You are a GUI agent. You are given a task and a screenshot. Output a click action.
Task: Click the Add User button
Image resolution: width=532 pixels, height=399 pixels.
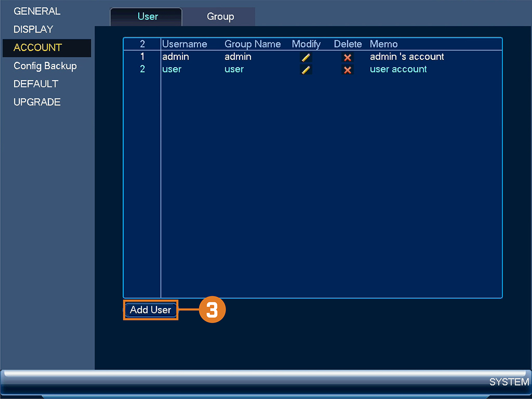[x=150, y=310]
